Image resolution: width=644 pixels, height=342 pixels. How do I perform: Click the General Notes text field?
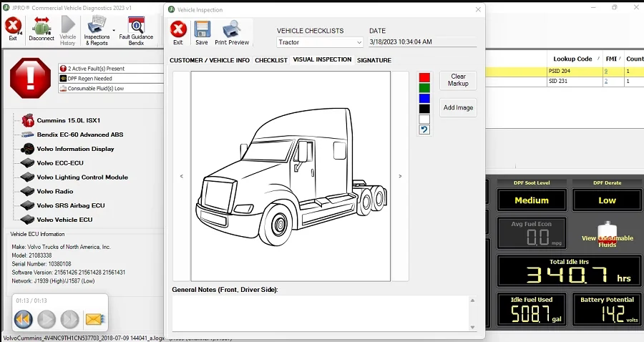pos(320,313)
